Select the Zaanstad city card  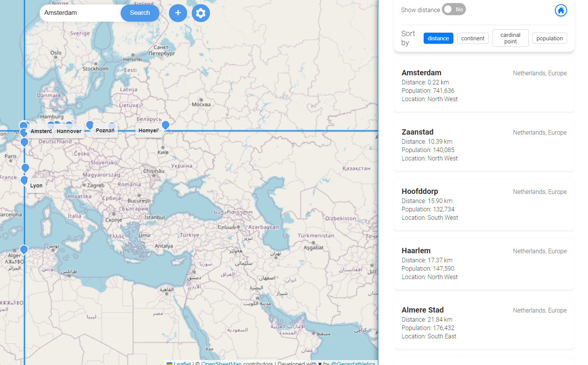point(484,145)
